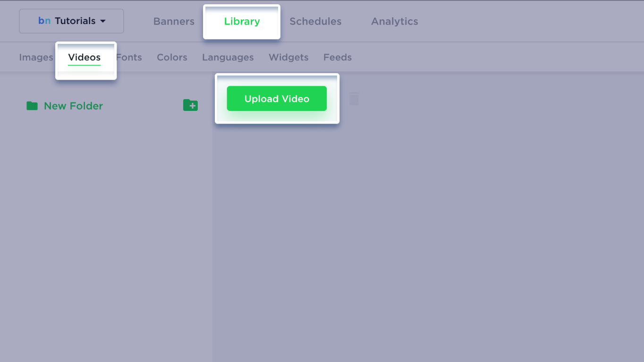The height and width of the screenshot is (362, 644).
Task: Click the Upload Video button
Action: coord(277,99)
